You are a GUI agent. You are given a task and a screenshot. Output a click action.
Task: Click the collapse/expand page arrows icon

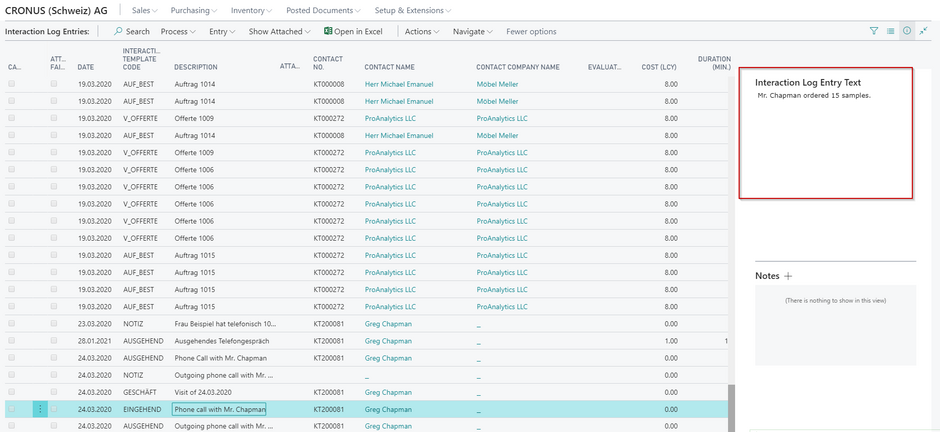[923, 32]
